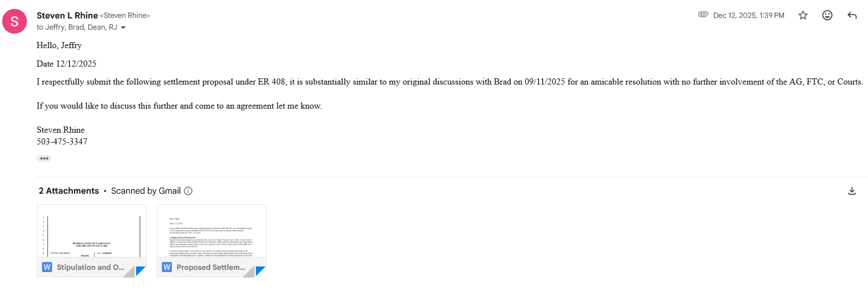868x290 pixels.
Task: Click the phone number 503-475-3347
Action: click(x=62, y=142)
